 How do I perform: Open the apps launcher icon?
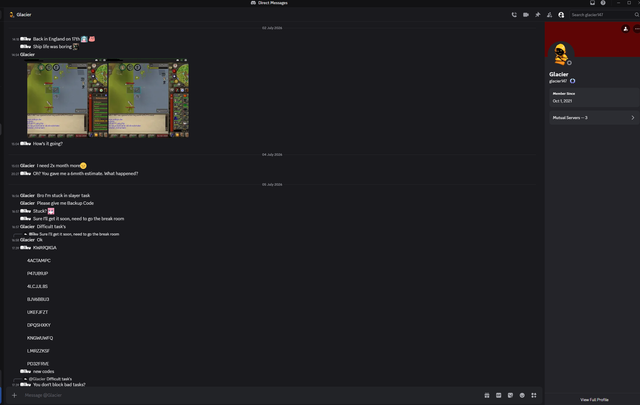point(534,395)
